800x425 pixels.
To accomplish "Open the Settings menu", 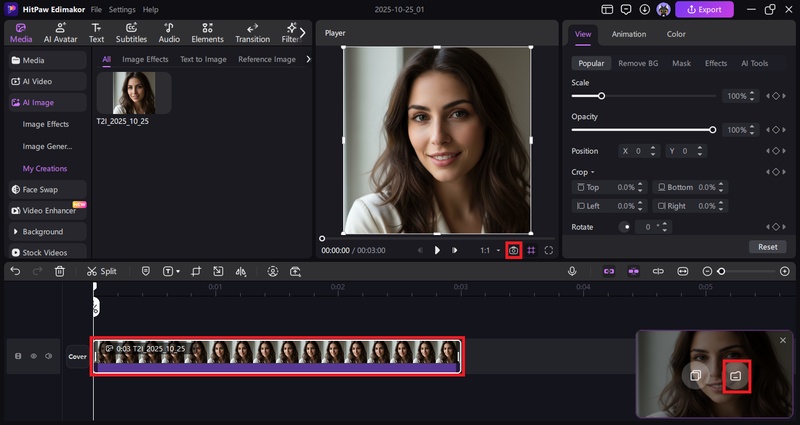I will [x=122, y=9].
